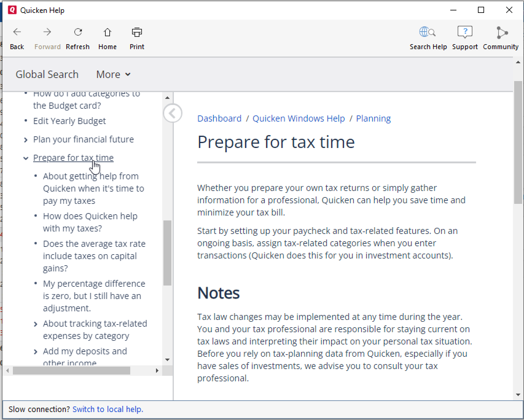Navigate to Planning via the breadcrumb
The image size is (524, 420).
click(373, 118)
